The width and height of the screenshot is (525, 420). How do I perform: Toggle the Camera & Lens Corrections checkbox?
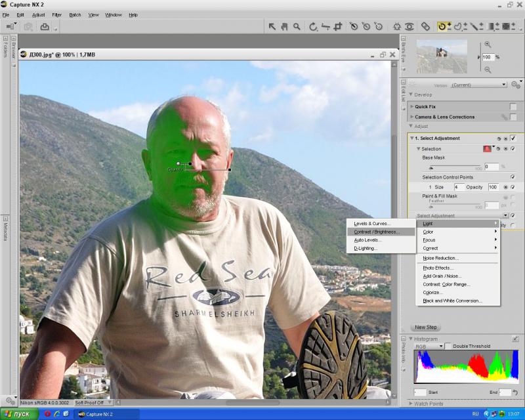pyautogui.click(x=513, y=117)
